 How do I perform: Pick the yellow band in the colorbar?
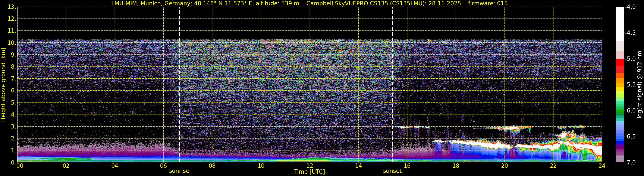click(620, 89)
